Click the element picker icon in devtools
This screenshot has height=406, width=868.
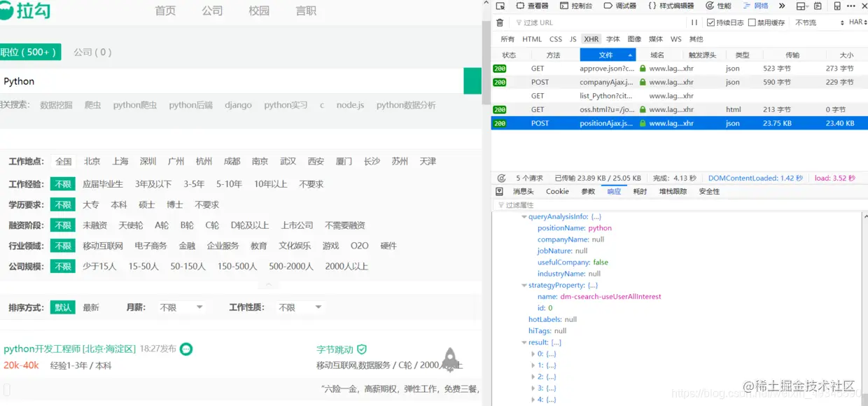[499, 6]
